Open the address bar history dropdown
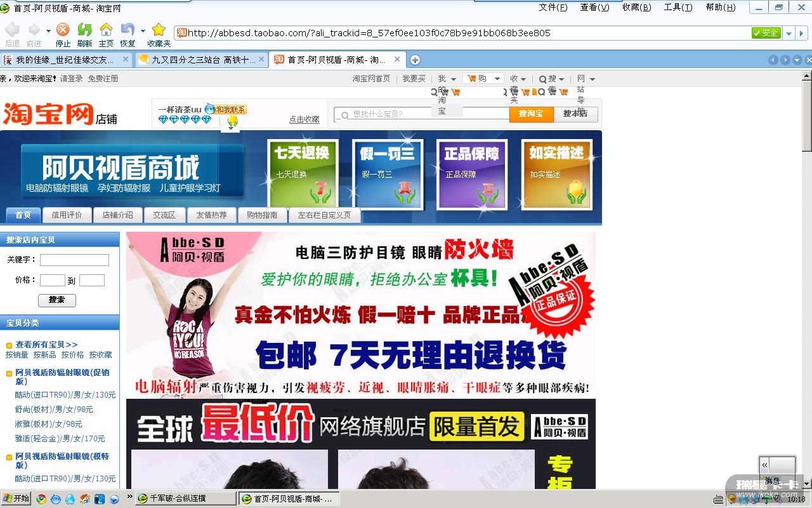 789,33
